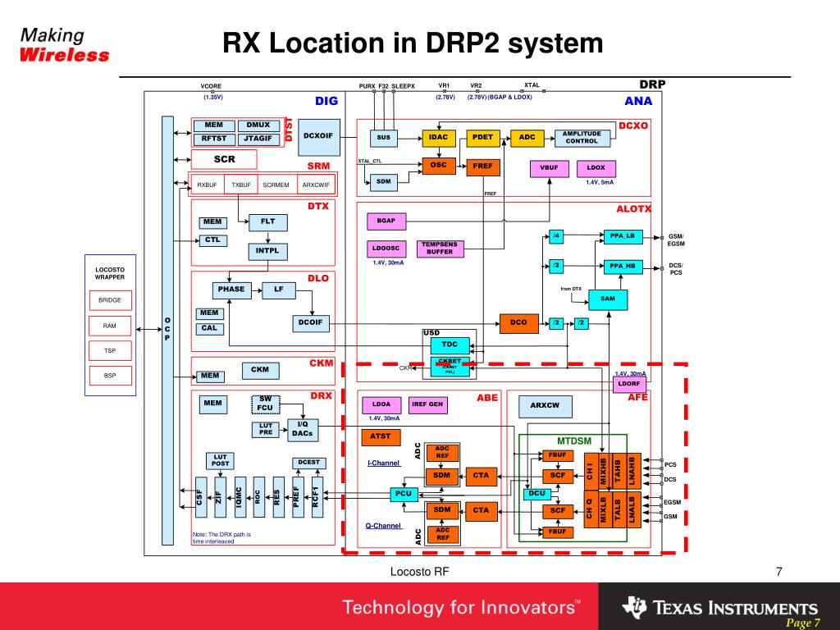Viewport: 840px width, 630px height.
Task: Select the ARXCW block in AFE
Action: [546, 407]
